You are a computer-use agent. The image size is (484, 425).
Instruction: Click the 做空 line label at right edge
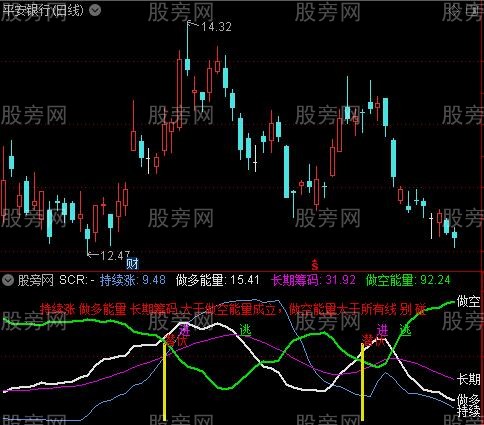(468, 302)
